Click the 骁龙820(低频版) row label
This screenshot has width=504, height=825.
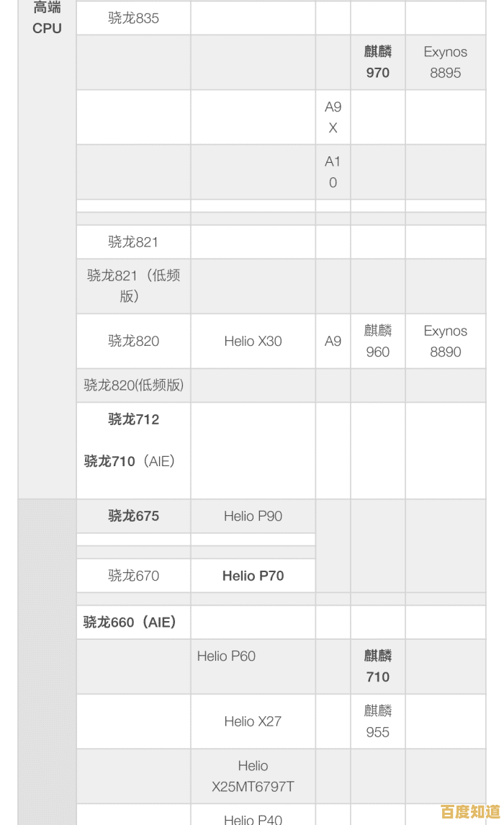tap(133, 385)
